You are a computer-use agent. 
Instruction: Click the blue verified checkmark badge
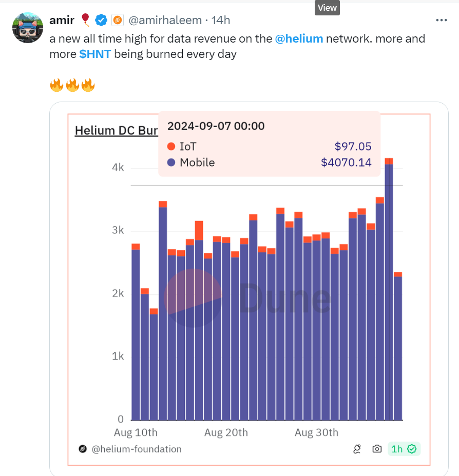(102, 20)
